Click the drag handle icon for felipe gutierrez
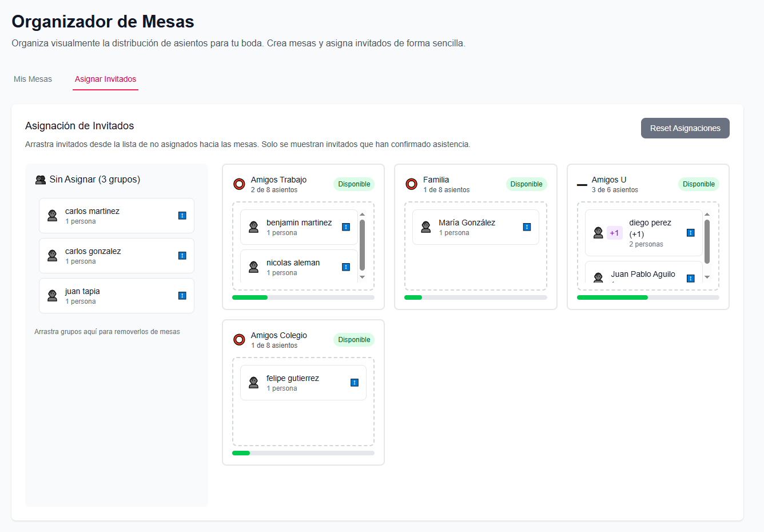764x532 pixels. [355, 383]
